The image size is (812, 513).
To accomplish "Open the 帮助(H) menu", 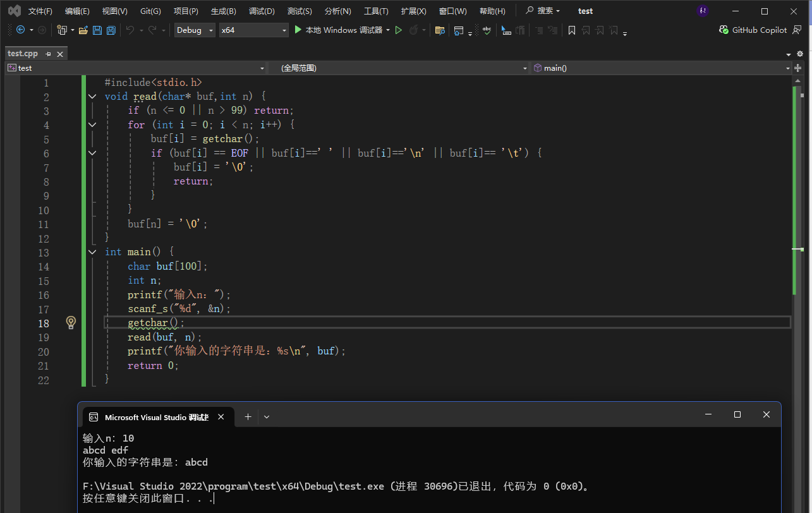I will pyautogui.click(x=492, y=11).
